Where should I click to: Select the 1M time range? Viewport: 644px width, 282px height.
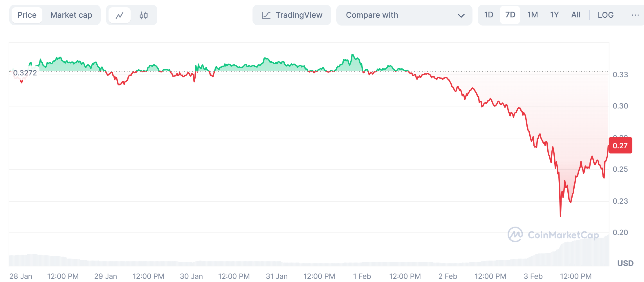pos(533,15)
